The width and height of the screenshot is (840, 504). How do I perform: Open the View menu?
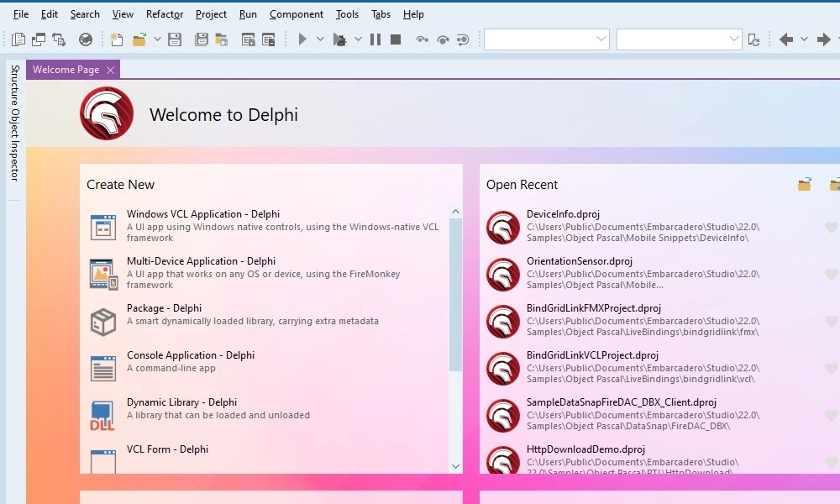tap(123, 14)
